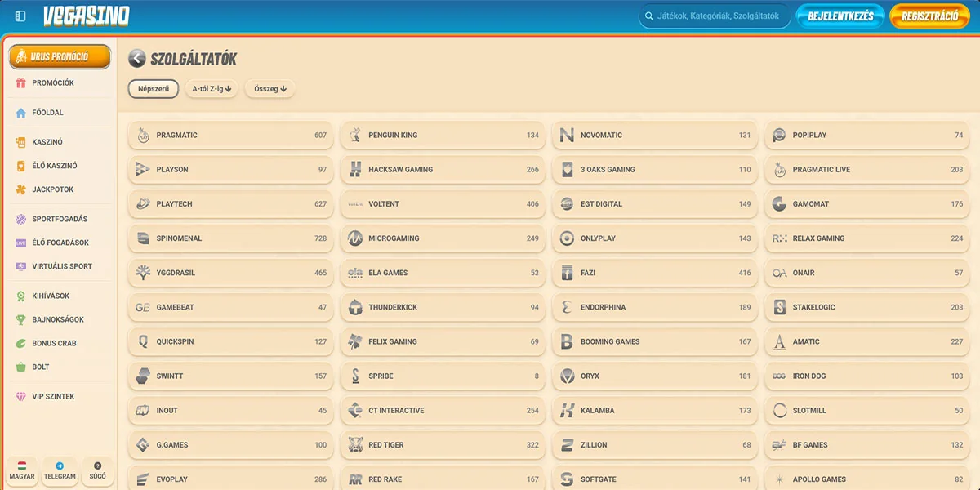980x490 pixels.
Task: Select the Quickspin provider
Action: [x=230, y=341]
